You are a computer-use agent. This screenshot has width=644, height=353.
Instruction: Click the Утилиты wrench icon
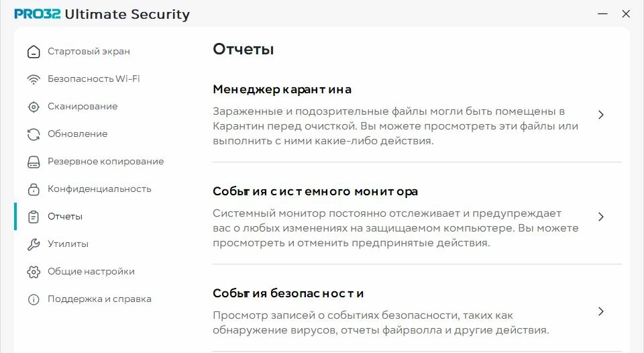coord(34,244)
